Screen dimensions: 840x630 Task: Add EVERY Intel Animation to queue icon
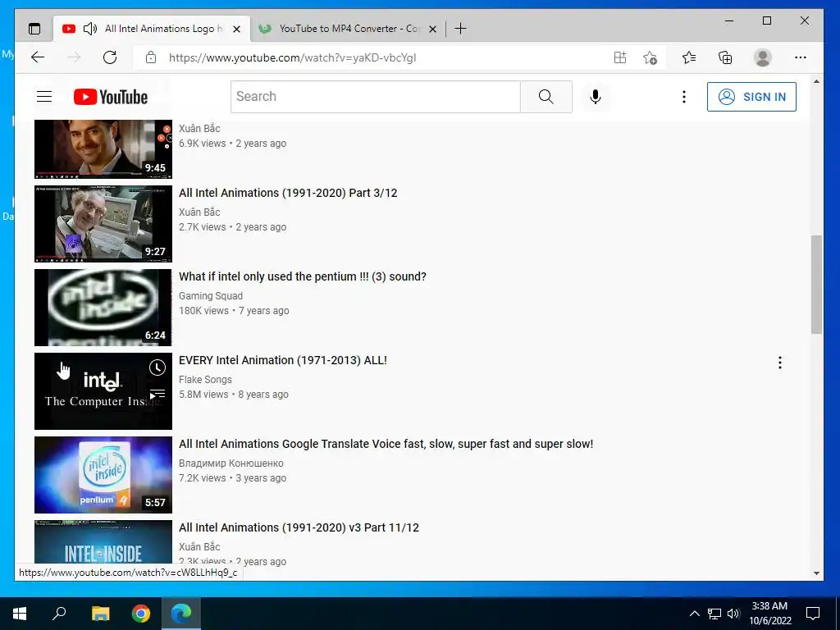coord(157,395)
